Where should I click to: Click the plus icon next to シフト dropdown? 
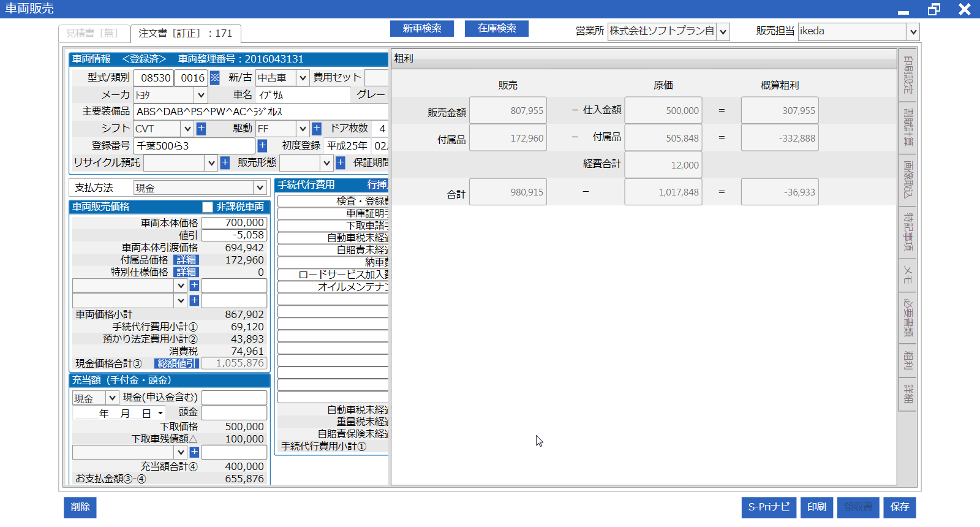coord(201,129)
